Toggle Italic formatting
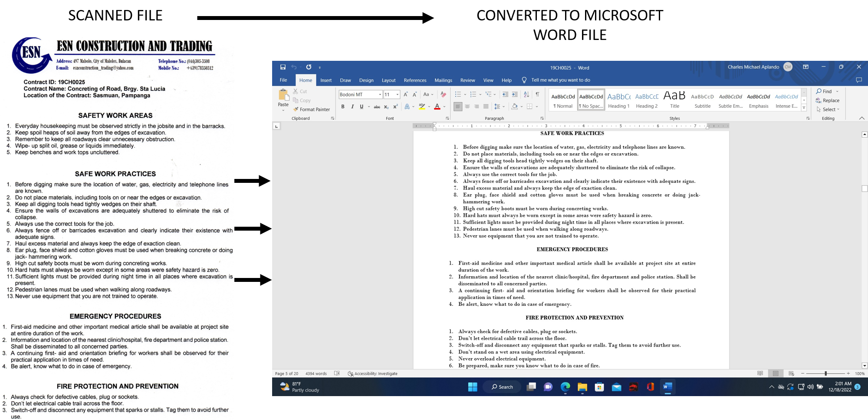868x420 pixels. coord(352,107)
